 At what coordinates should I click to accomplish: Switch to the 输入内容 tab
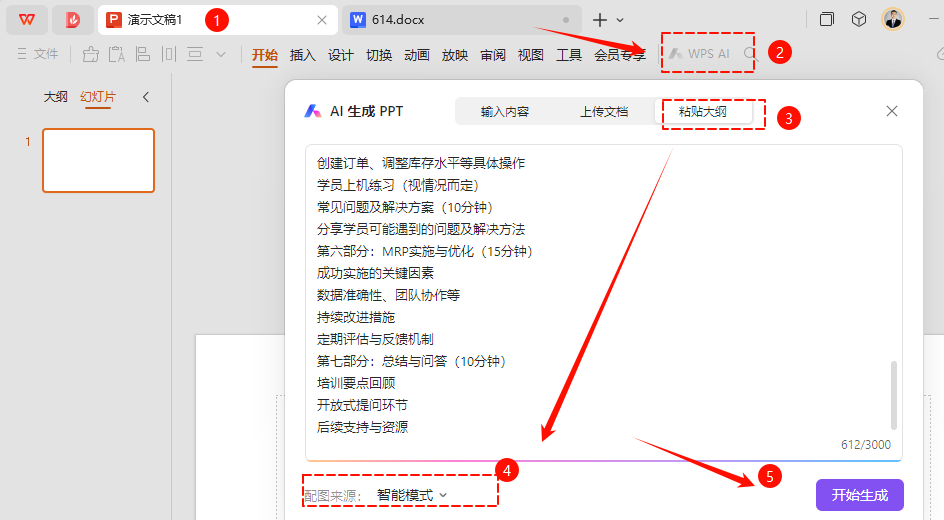[x=505, y=111]
